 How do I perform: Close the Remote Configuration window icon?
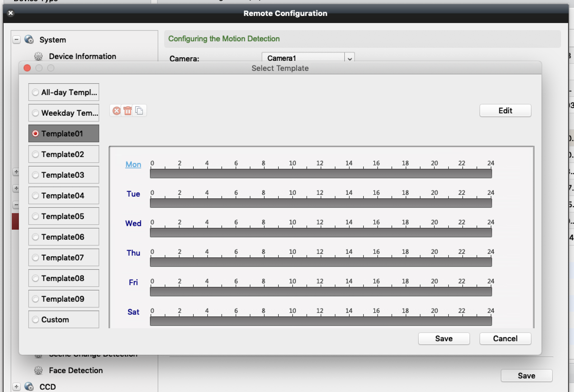click(11, 13)
